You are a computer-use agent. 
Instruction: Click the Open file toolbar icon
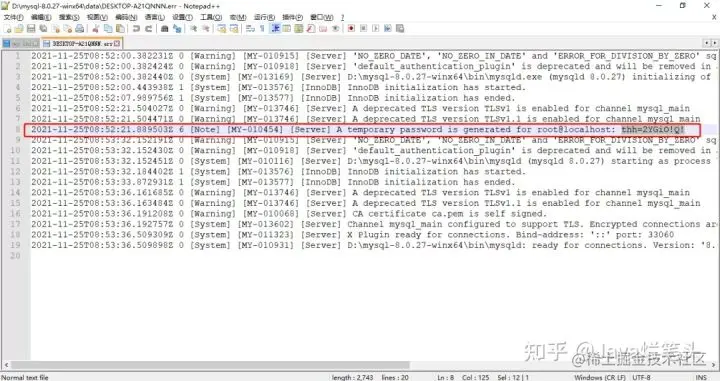tap(19, 28)
